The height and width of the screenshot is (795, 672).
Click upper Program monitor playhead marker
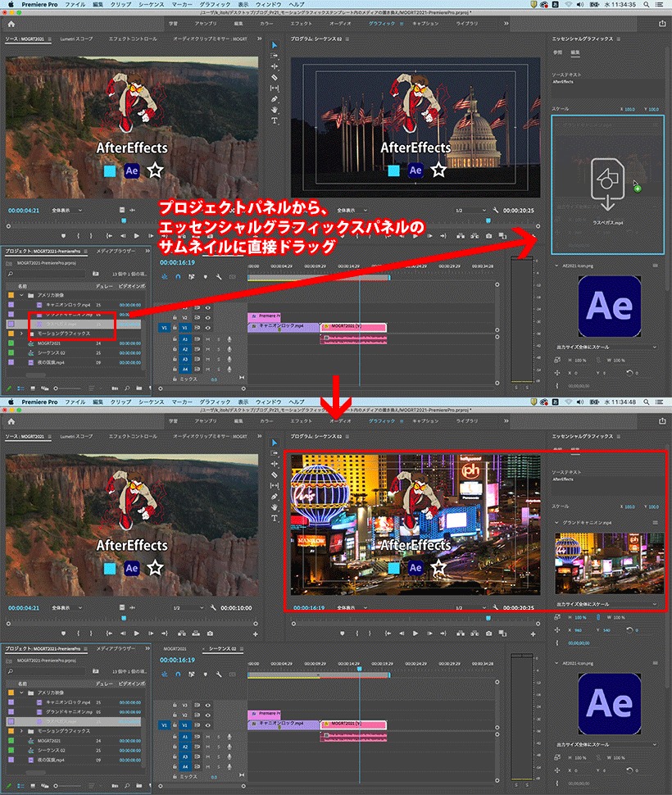pyautogui.click(x=488, y=220)
